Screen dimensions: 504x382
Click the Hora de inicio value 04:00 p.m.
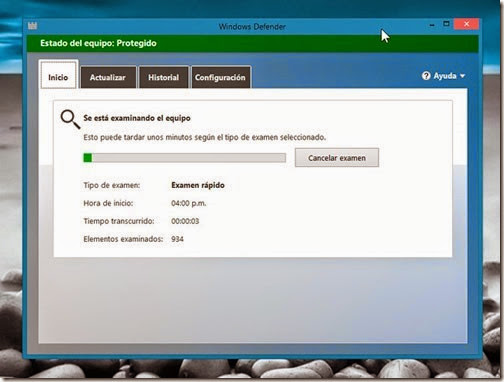(x=189, y=203)
